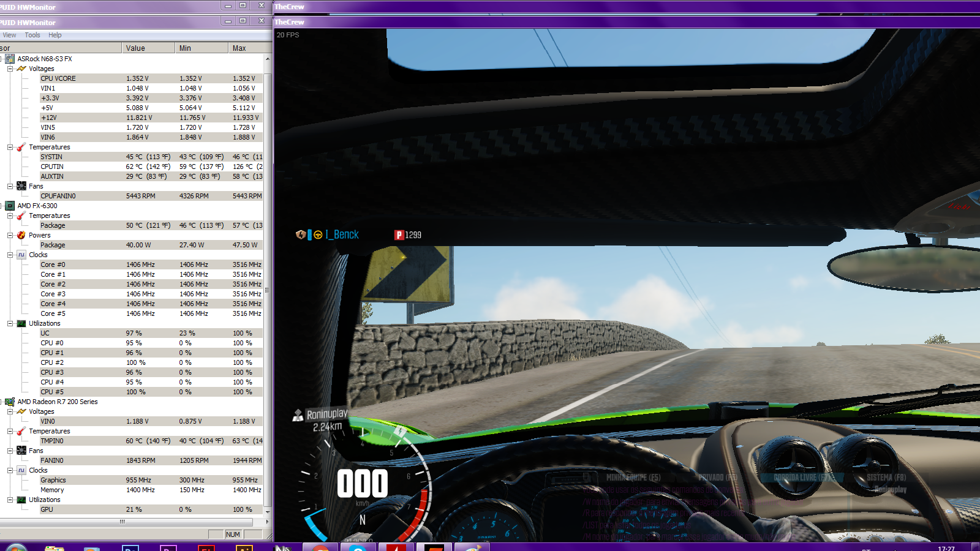This screenshot has height=551, width=980.
Task: Click the yellow steering wheel icon near I_Benck
Action: (x=318, y=234)
